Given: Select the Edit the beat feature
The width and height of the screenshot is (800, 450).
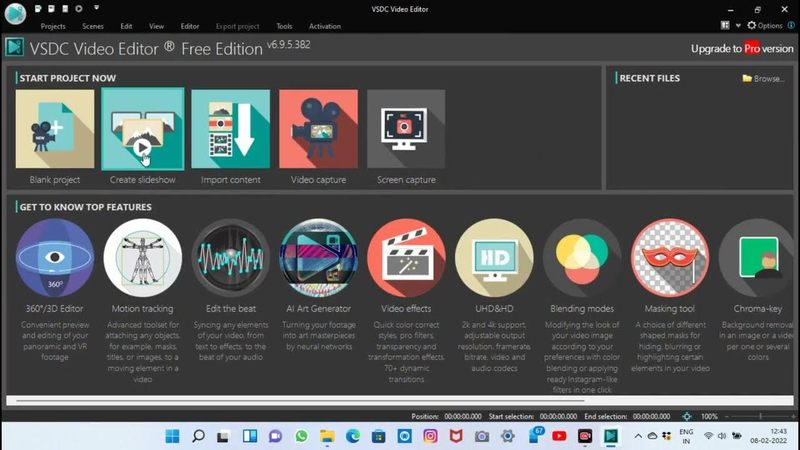Looking at the screenshot, I should (231, 258).
